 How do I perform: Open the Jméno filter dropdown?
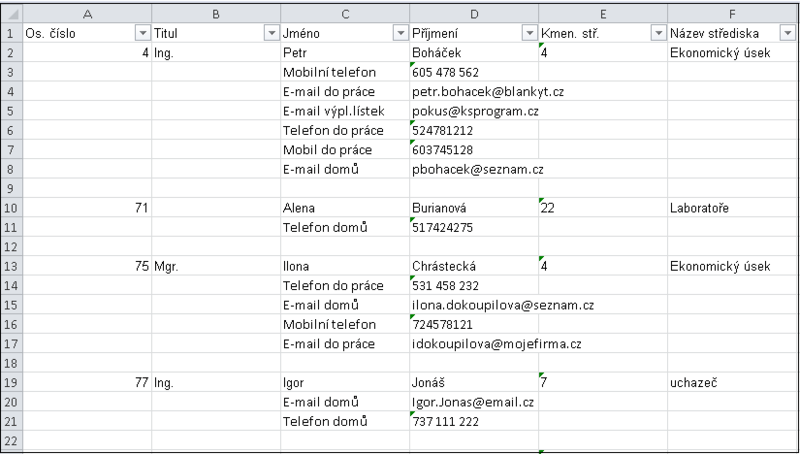pos(401,33)
